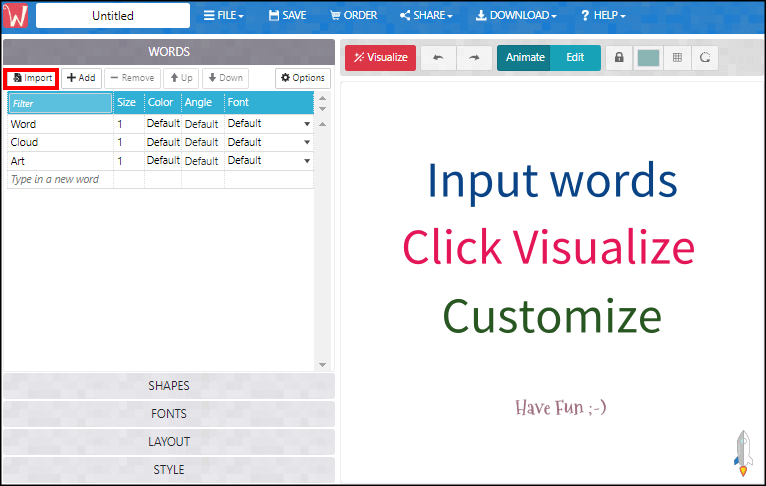Viewport: 766px width, 486px height.
Task: Open font dropdown for the Cloud row
Action: click(x=307, y=143)
